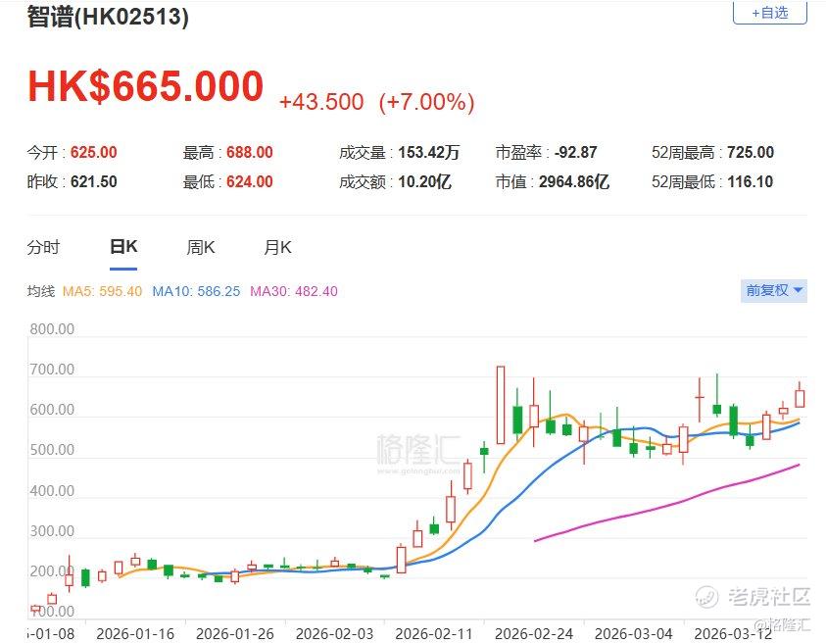Click 今开 value 625.00
This screenshot has width=826, height=644.
pos(94,152)
